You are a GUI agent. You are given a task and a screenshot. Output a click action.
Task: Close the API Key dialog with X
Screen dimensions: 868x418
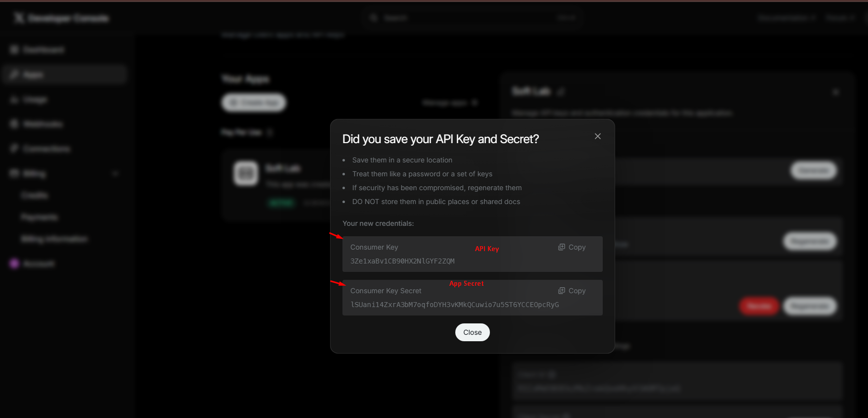point(598,136)
